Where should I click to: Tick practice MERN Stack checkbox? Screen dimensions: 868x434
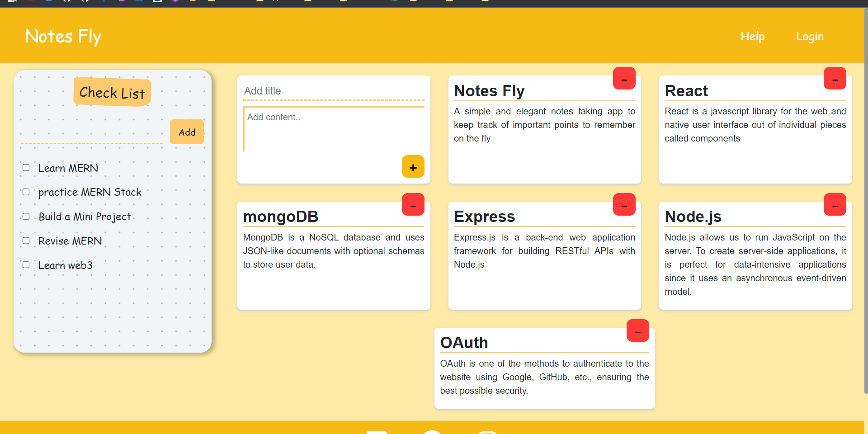pyautogui.click(x=26, y=192)
